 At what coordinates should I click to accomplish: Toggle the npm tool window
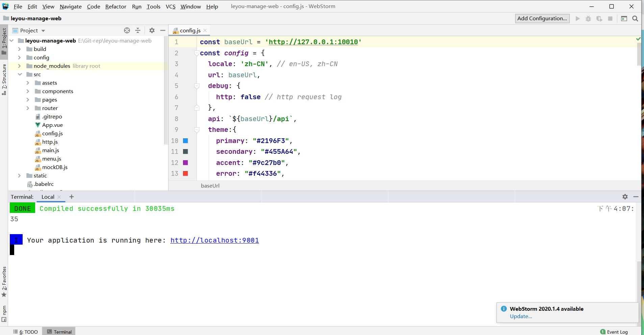(4, 314)
